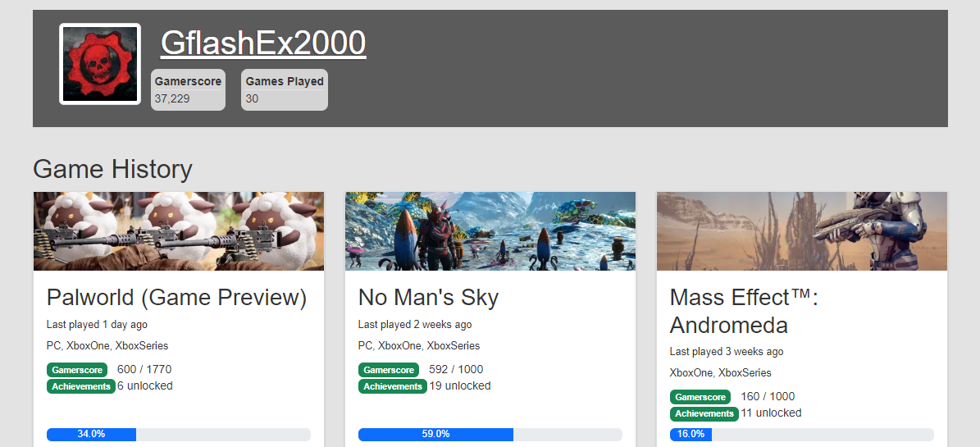Open the Mass Effect Andromeda banner image
Image resolution: width=980 pixels, height=447 pixels.
[802, 231]
